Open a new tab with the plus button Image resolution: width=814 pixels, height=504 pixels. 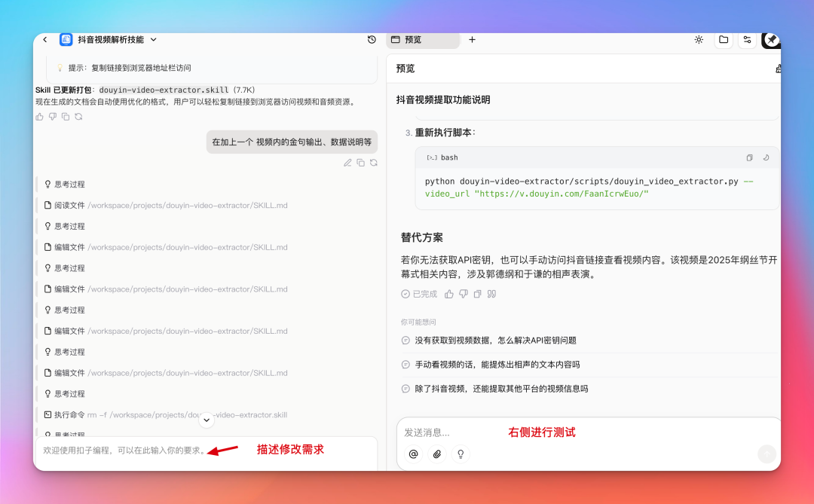[472, 40]
